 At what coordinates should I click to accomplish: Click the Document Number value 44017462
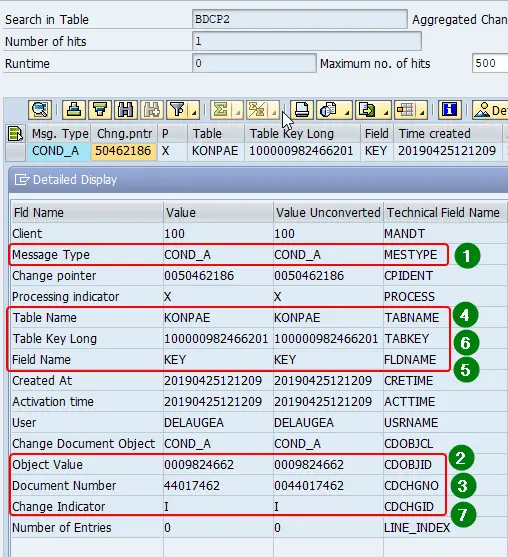(192, 486)
